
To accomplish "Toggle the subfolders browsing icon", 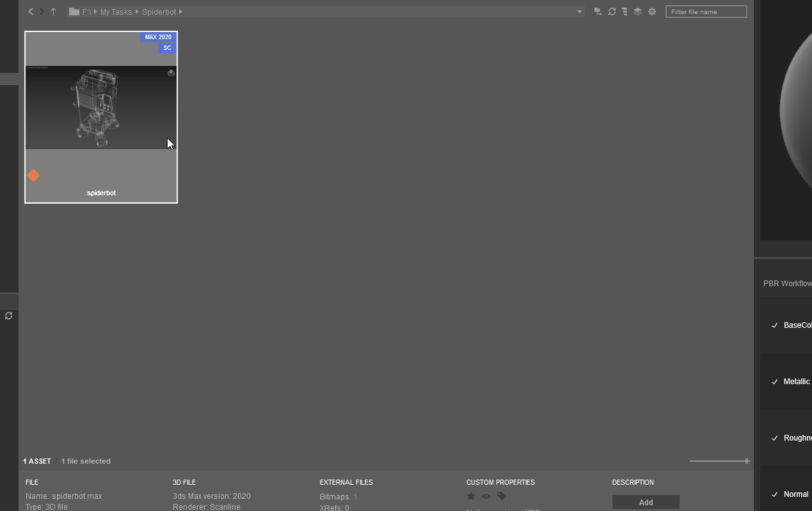I will pyautogui.click(x=598, y=12).
